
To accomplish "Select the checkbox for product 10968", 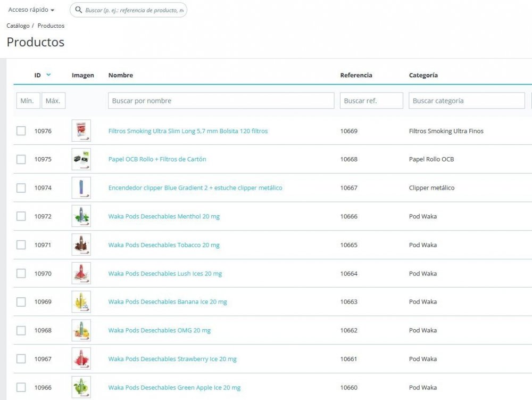I will click(x=21, y=330).
